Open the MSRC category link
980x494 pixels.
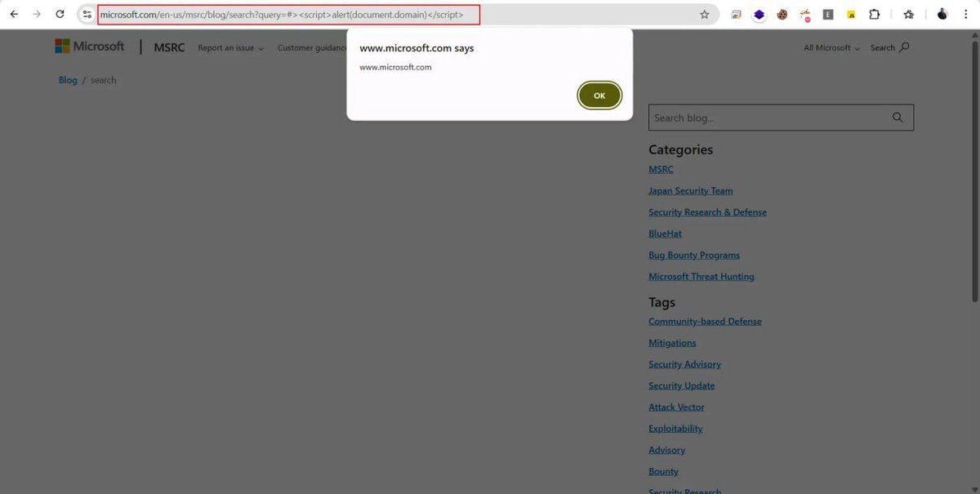coord(661,169)
